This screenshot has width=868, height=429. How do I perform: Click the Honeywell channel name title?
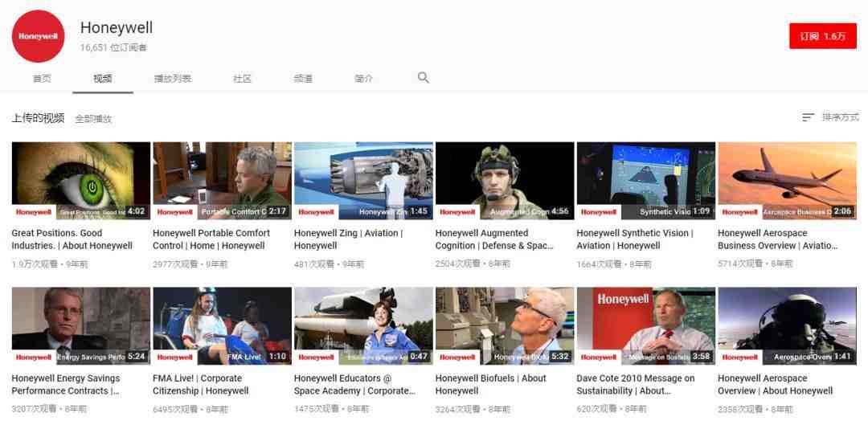click(x=117, y=27)
